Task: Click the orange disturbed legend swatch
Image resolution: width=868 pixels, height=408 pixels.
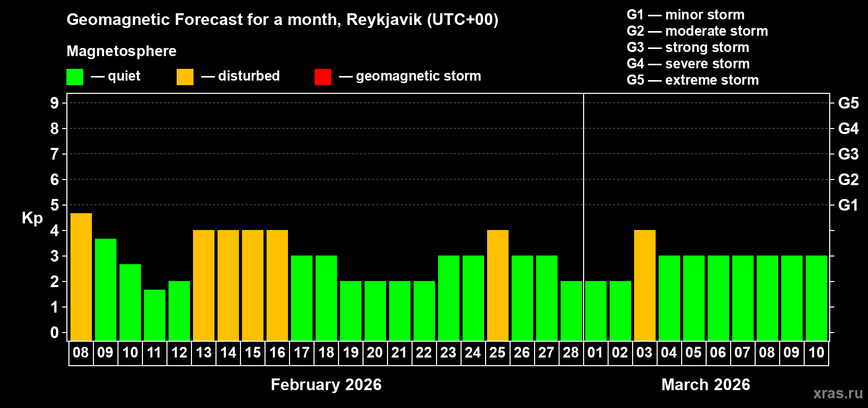Action: [185, 77]
